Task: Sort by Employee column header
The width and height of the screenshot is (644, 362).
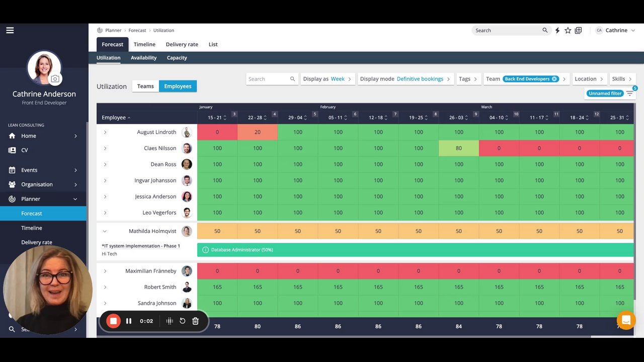Action: pos(116,118)
